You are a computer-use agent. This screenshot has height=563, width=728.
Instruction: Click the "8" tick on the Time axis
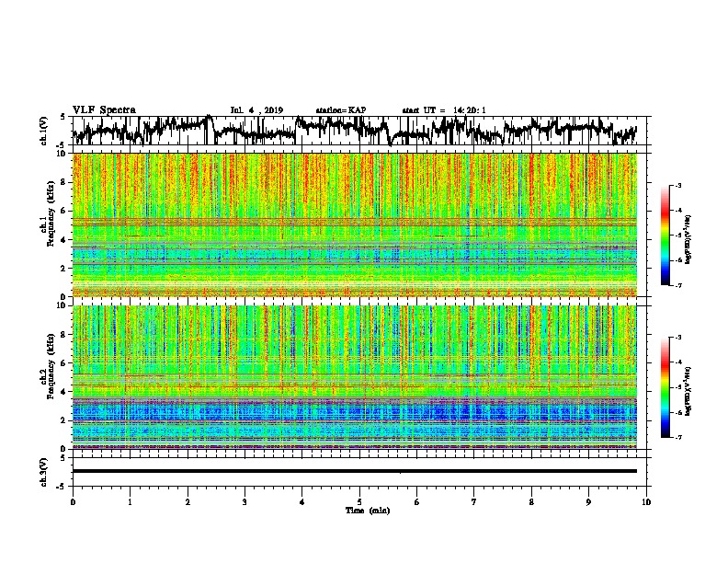click(531, 502)
